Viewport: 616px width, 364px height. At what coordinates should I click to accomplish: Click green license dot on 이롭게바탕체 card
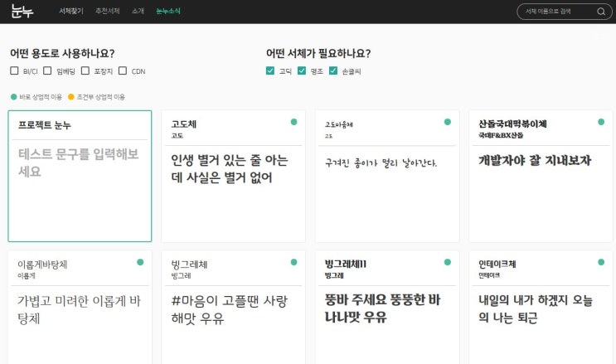pyautogui.click(x=140, y=262)
